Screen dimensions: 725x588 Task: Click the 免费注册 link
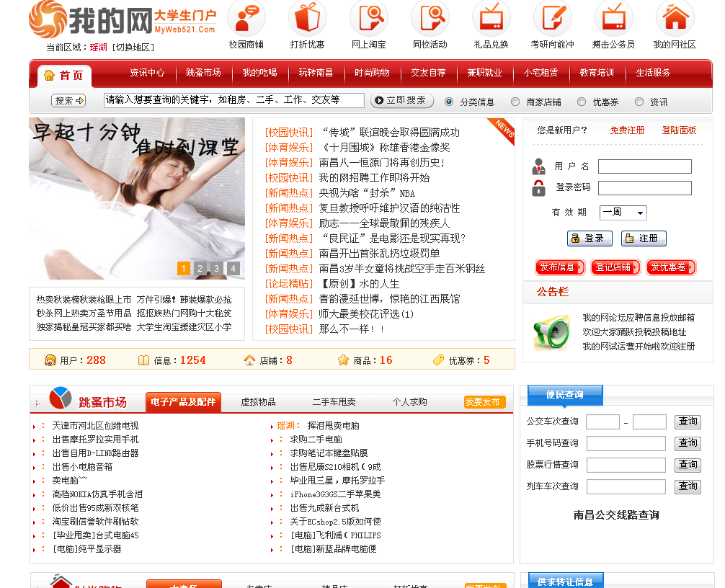pyautogui.click(x=627, y=130)
